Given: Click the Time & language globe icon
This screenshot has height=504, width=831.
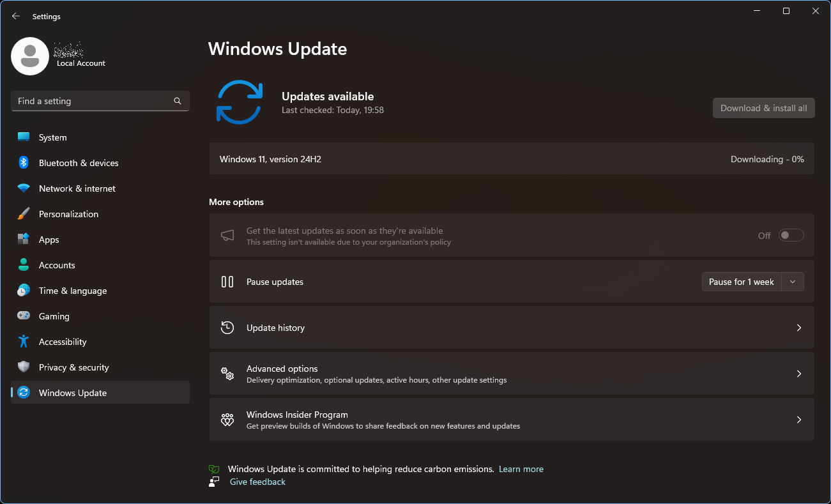Looking at the screenshot, I should point(24,291).
